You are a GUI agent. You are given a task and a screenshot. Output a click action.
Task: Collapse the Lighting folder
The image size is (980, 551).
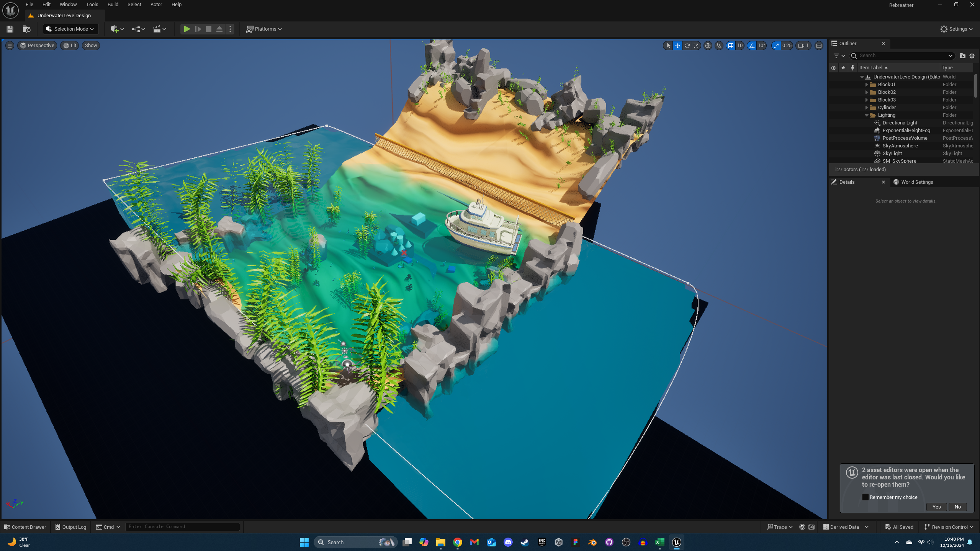tap(867, 115)
